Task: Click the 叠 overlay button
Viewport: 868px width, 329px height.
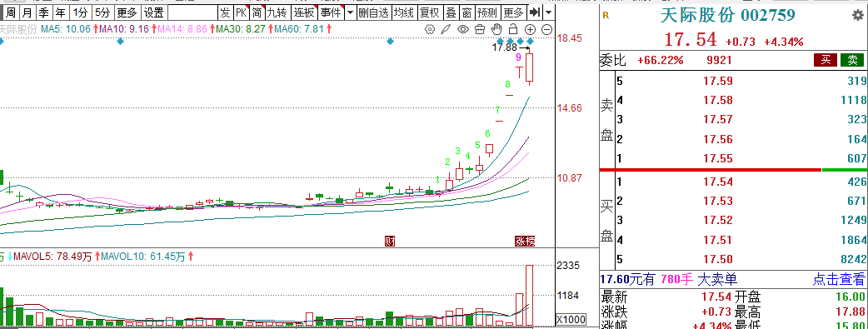Action: click(451, 12)
